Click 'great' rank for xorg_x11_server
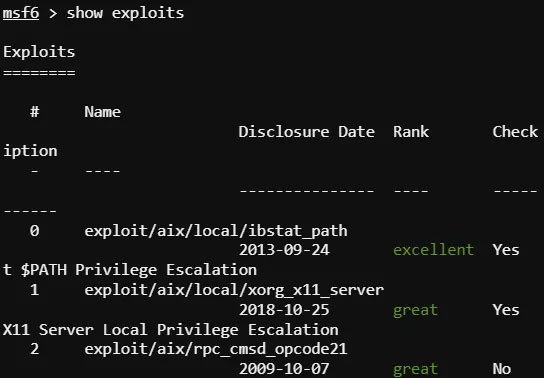Screen dimensions: 544x378 click(415, 310)
